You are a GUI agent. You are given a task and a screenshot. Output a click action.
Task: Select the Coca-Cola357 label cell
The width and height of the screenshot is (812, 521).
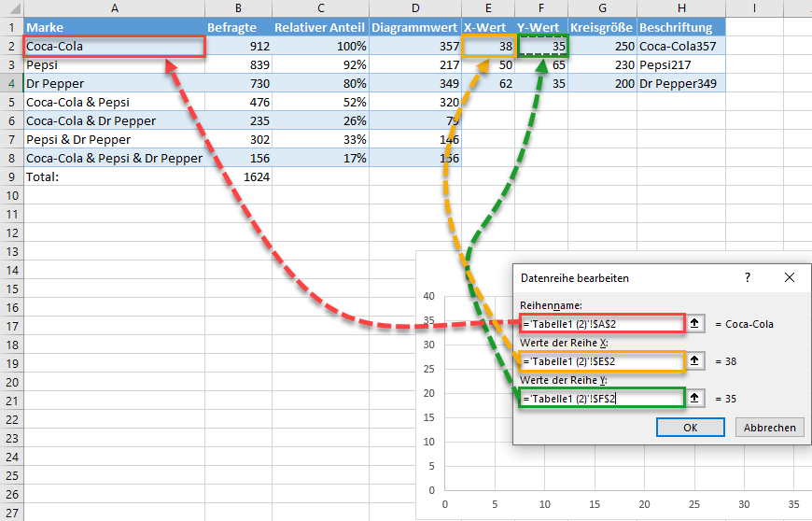pos(681,46)
